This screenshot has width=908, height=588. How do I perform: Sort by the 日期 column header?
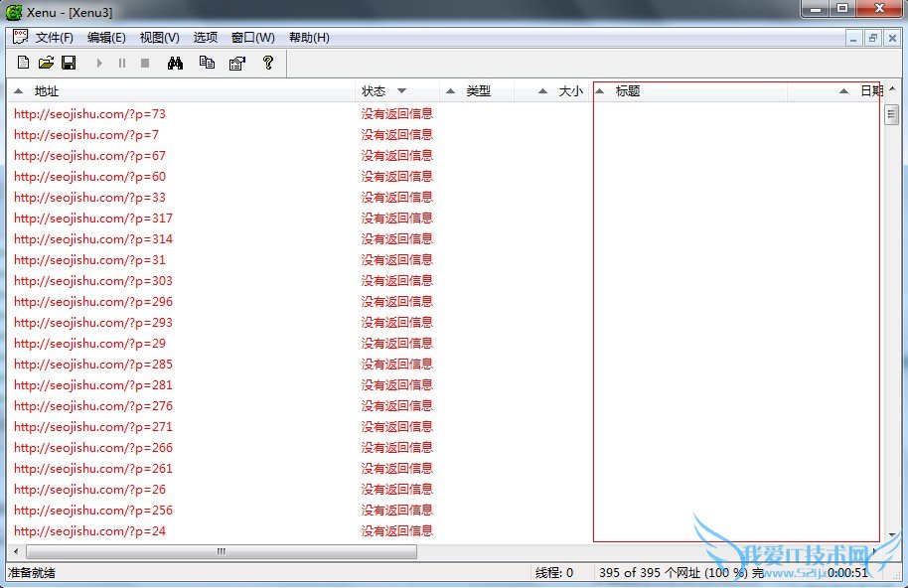[x=833, y=90]
